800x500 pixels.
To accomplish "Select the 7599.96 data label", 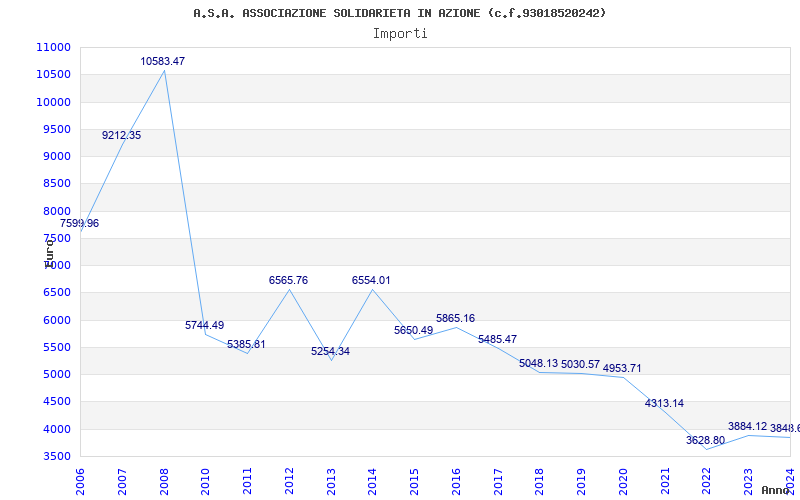I will 79,223.
